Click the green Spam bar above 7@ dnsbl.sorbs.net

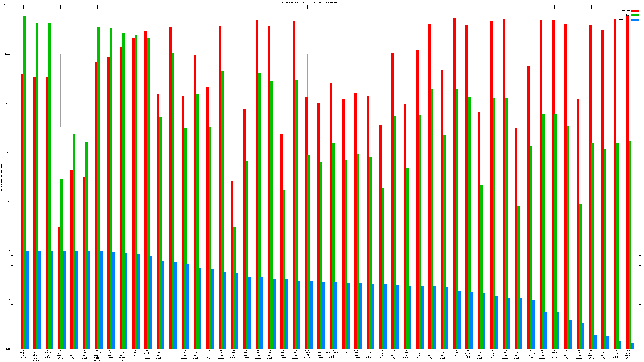[25, 175]
